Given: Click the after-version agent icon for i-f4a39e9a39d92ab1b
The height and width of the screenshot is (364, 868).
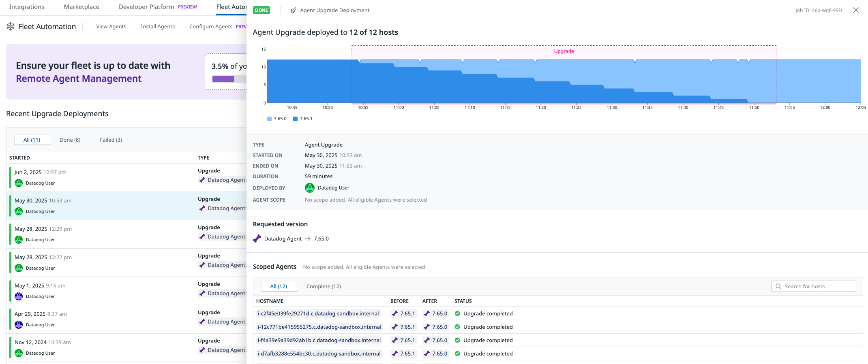Looking at the screenshot, I should point(427,340).
